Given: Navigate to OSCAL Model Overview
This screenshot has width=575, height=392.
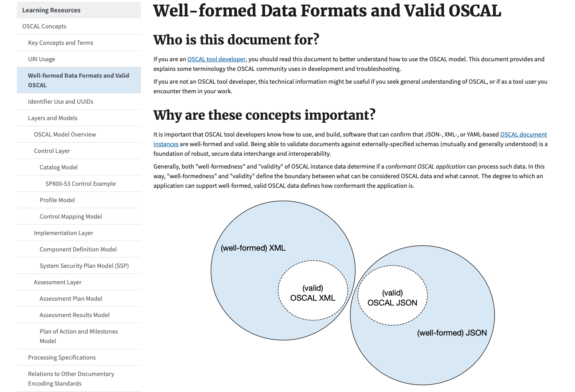Looking at the screenshot, I should pos(65,135).
